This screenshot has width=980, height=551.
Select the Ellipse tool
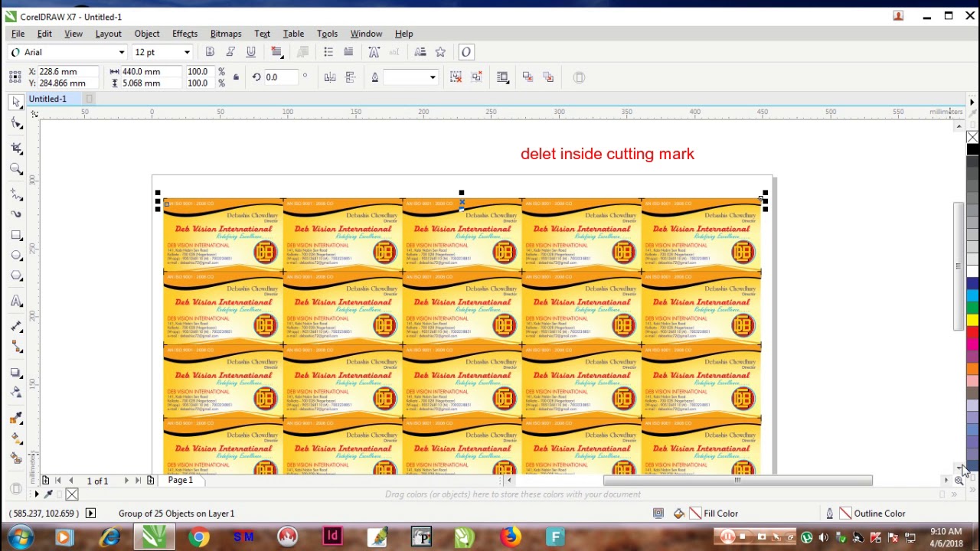point(16,256)
